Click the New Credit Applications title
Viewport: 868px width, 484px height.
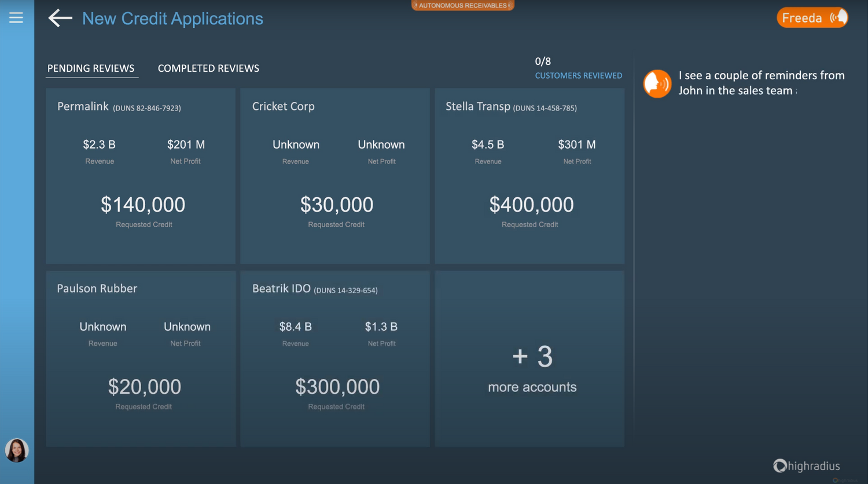pyautogui.click(x=172, y=19)
